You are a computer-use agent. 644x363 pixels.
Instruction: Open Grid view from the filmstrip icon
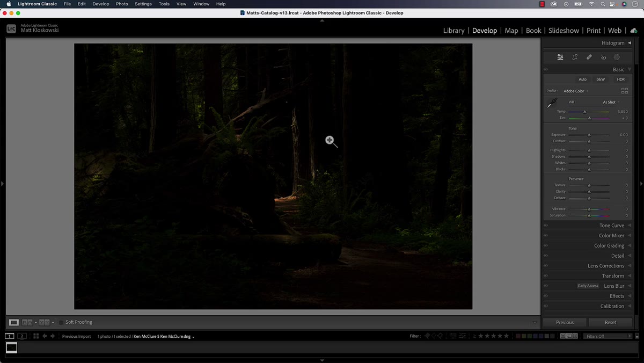pos(36,336)
